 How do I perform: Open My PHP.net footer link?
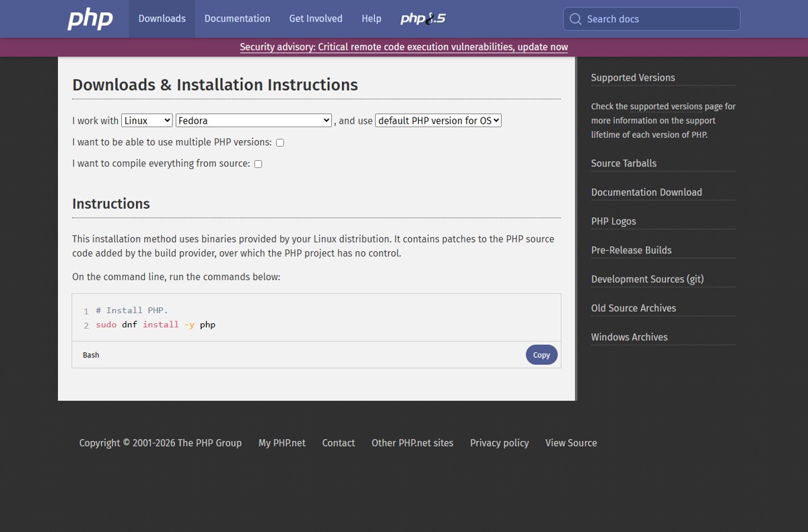282,442
